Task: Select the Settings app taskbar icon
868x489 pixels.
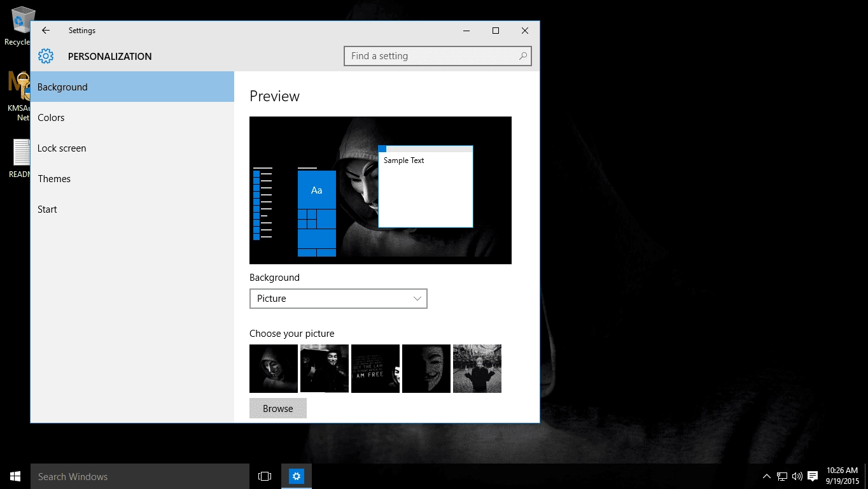Action: pos(297,476)
